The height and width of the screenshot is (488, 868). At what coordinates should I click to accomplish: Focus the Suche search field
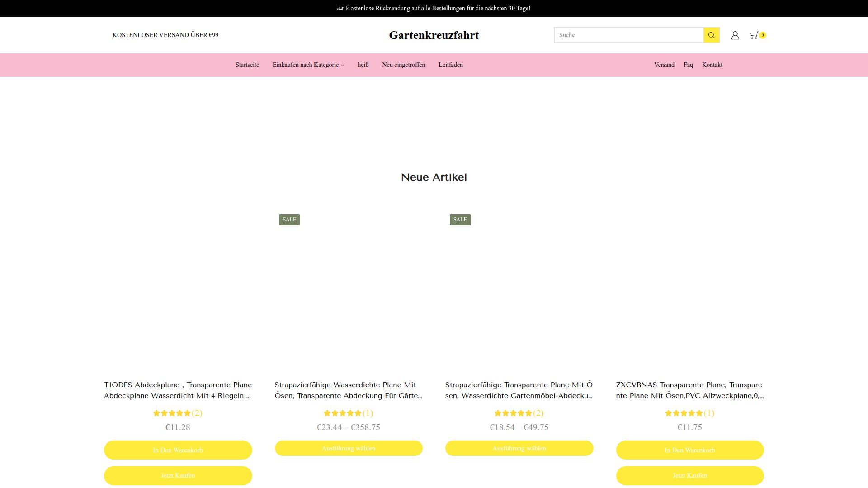[x=628, y=35]
